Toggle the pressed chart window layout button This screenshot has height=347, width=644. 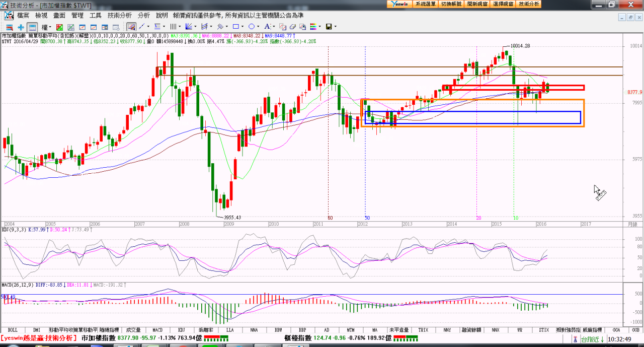coord(32,27)
